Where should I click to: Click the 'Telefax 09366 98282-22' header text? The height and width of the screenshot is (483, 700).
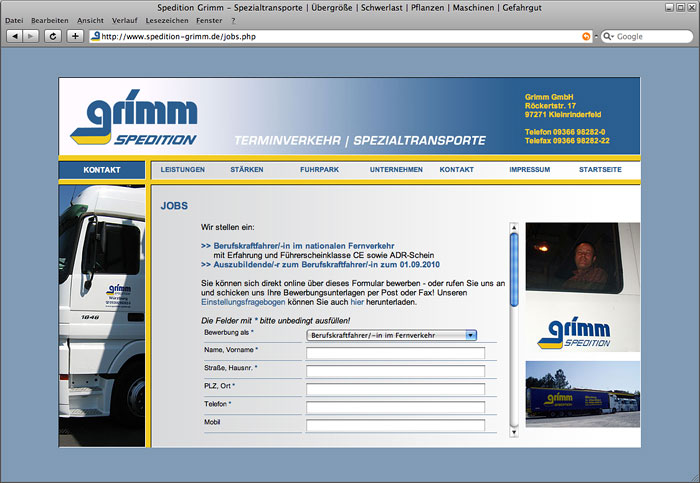[567, 141]
